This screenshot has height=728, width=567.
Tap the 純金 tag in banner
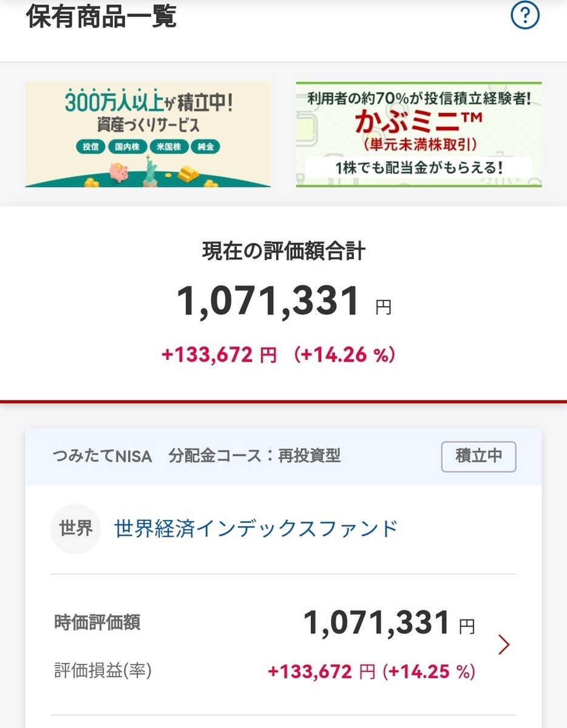pos(205,147)
